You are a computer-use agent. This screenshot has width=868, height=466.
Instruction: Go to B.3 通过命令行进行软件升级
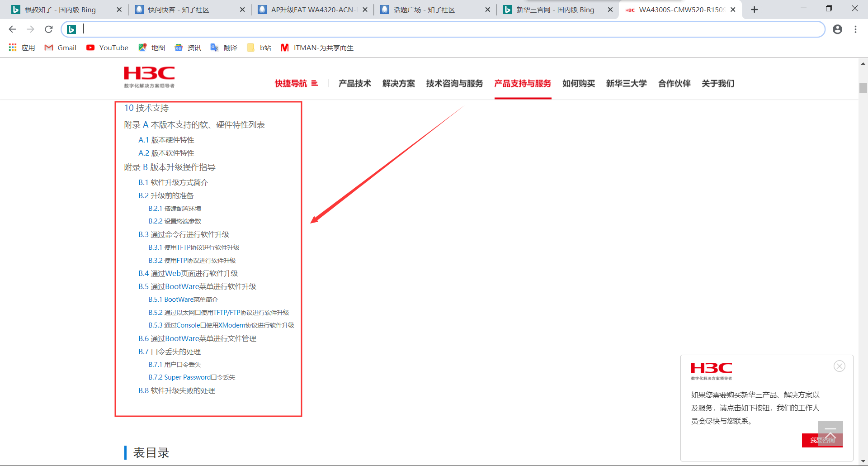[184, 235]
